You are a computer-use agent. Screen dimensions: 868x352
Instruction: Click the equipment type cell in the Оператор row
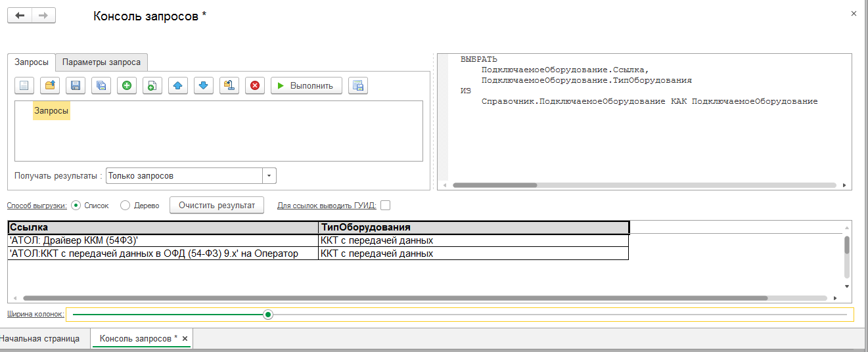(474, 253)
